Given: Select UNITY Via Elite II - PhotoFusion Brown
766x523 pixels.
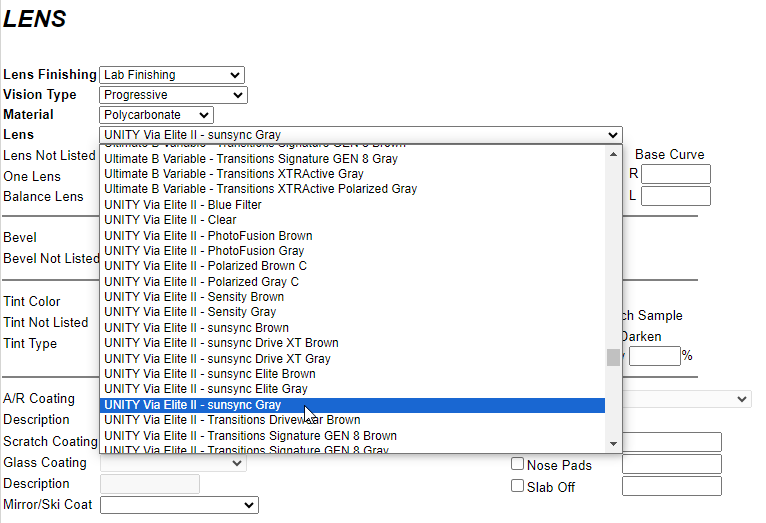Looking at the screenshot, I should 208,236.
